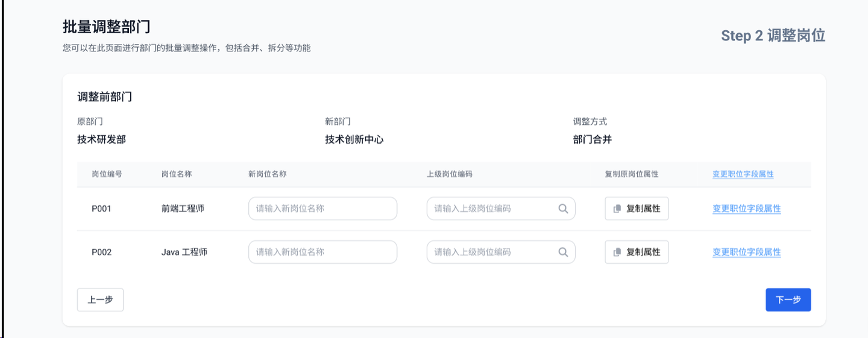Go back with 上一步 button
This screenshot has width=868, height=338.
pos(100,300)
